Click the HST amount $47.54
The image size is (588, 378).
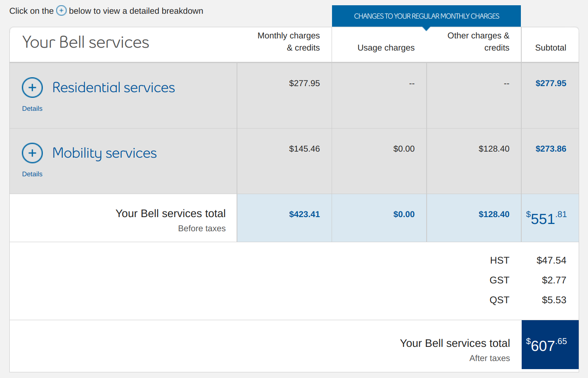pos(551,260)
